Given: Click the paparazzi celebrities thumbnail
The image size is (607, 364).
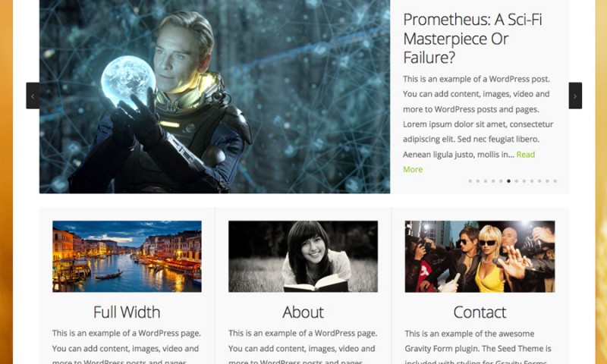Looking at the screenshot, I should tap(480, 256).
